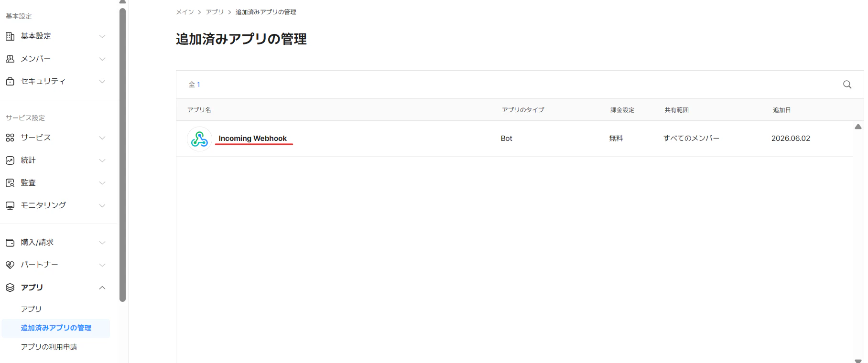The width and height of the screenshot is (868, 363).
Task: Expand the 統計 chevron
Action: pyautogui.click(x=102, y=160)
